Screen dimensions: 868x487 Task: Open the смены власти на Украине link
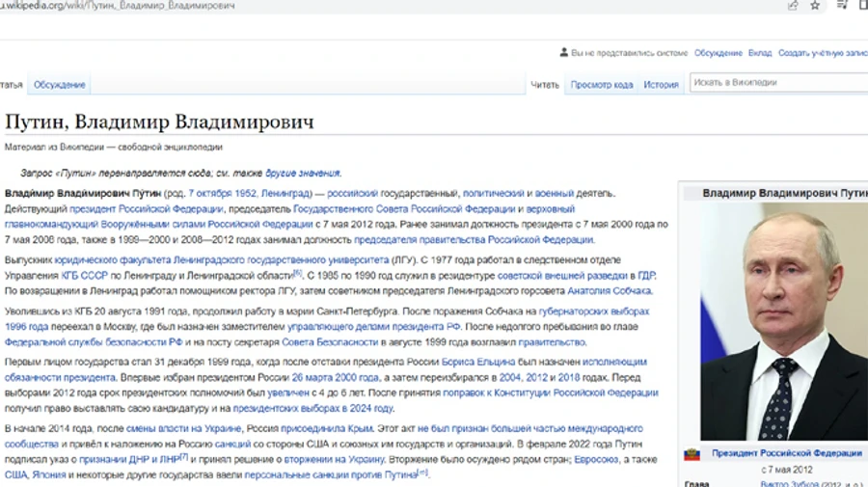coord(183,429)
